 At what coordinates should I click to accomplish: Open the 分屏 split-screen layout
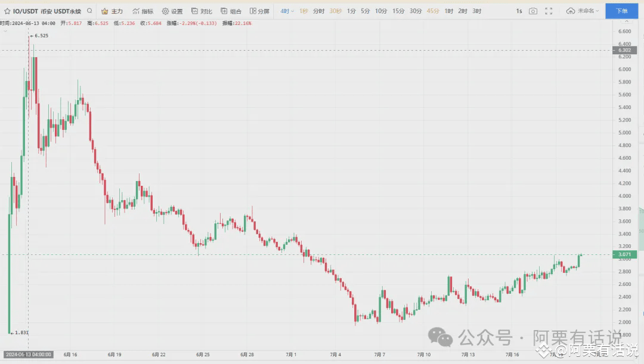pos(259,11)
